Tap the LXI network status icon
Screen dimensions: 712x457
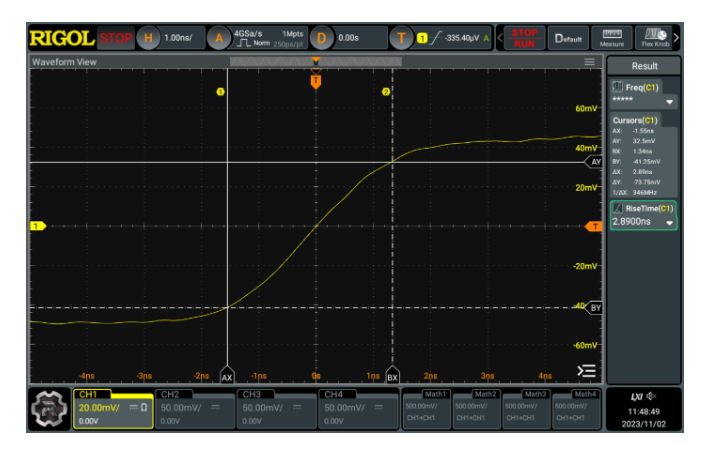coord(637,397)
